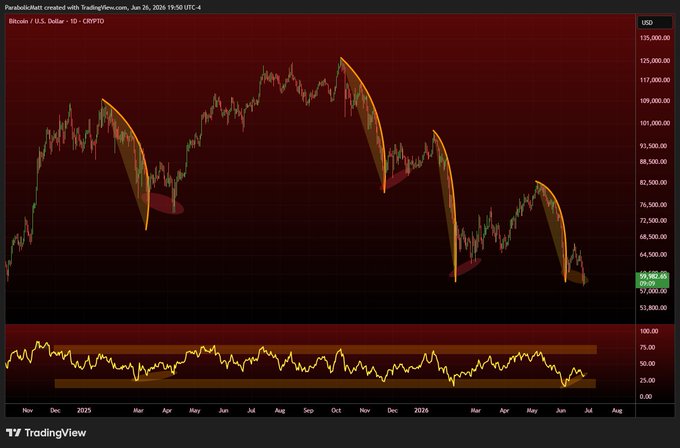Image resolution: width=680 pixels, height=448 pixels.
Task: Click the 50.00 oscillator scale label
Action: tap(647, 364)
